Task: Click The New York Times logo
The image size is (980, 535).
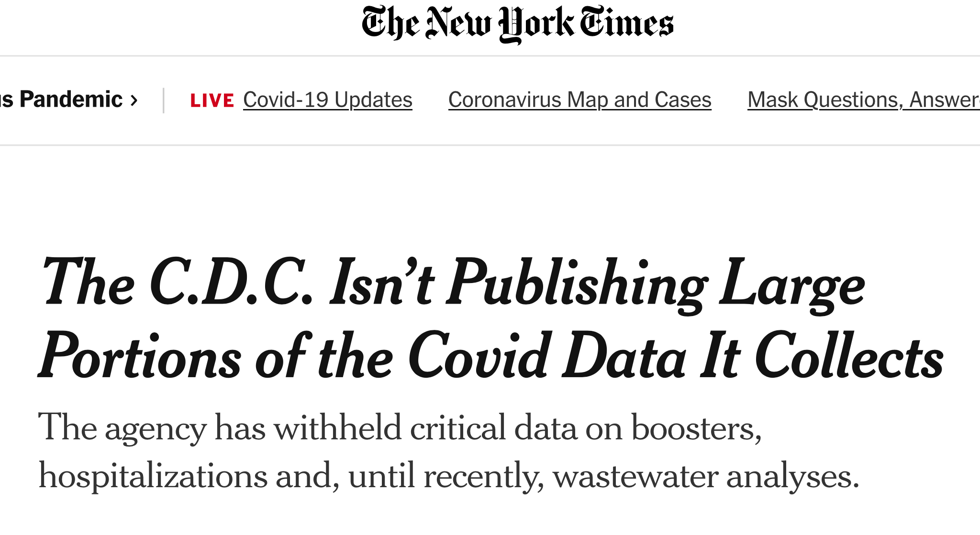Action: 517,24
